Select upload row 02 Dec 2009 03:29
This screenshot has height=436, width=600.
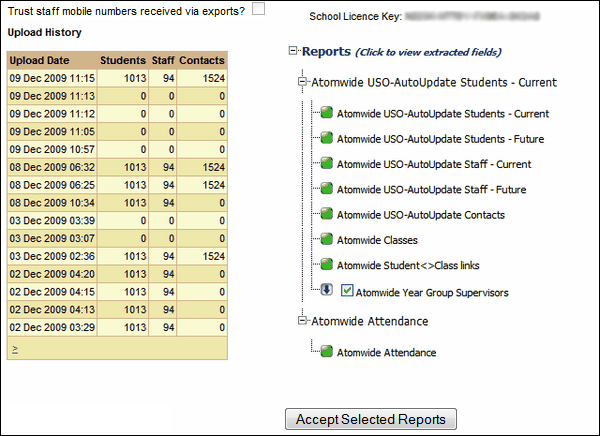(117, 327)
